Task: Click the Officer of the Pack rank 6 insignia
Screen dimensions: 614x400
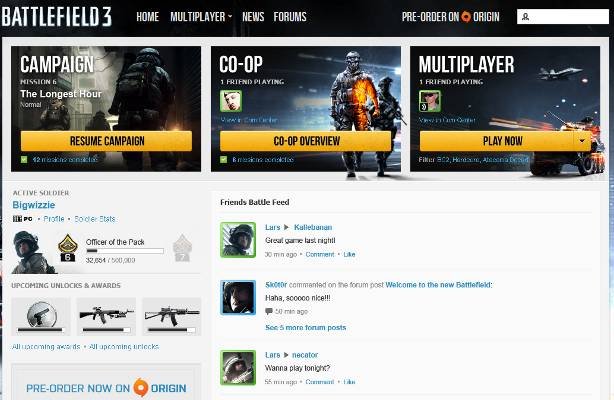Action: (x=68, y=248)
